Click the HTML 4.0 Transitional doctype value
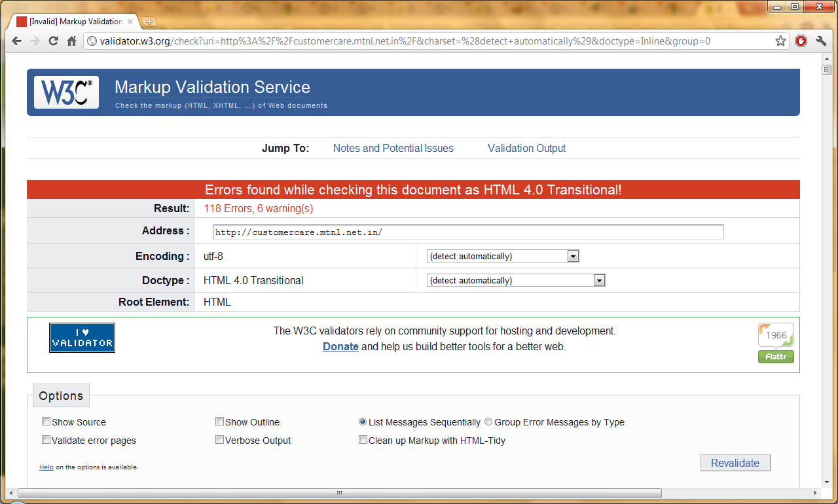838x504 pixels. pos(253,281)
